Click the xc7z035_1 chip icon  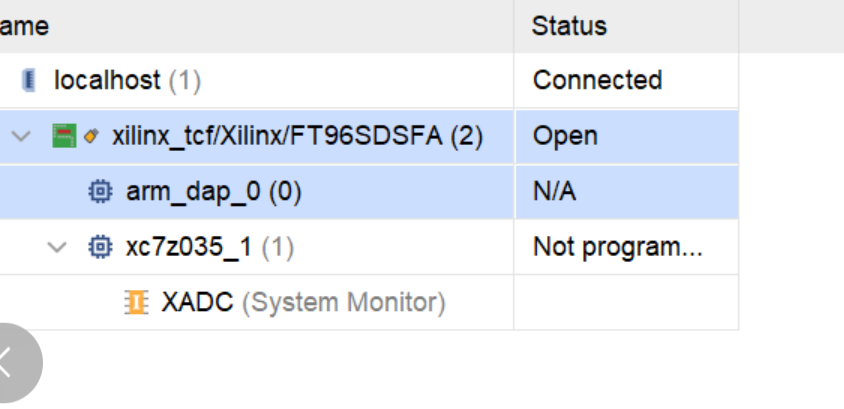100,247
